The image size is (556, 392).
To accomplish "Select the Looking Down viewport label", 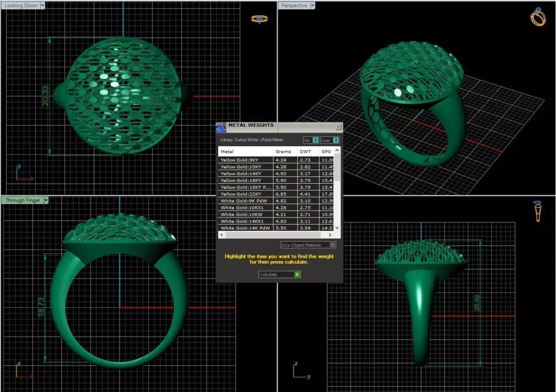I will click(x=21, y=6).
